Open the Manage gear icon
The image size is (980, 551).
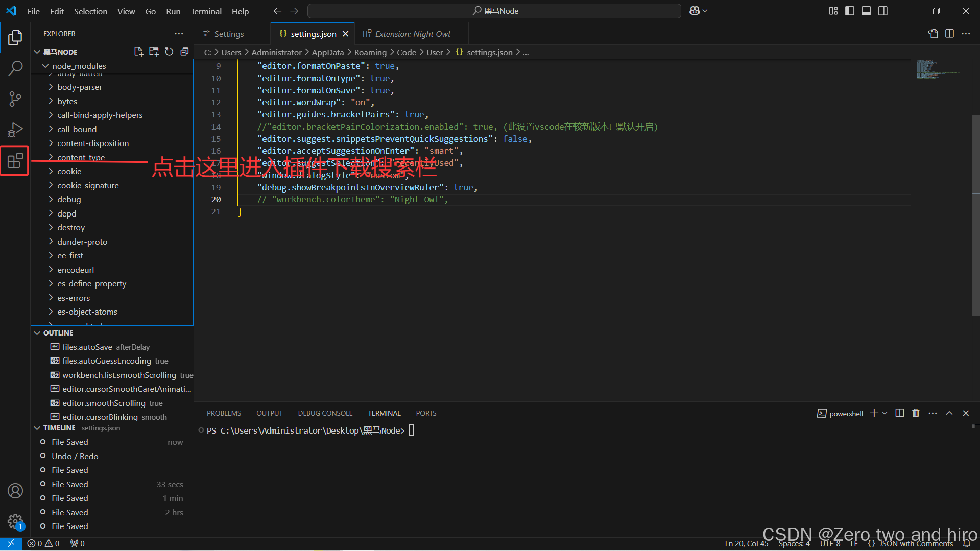(x=15, y=521)
